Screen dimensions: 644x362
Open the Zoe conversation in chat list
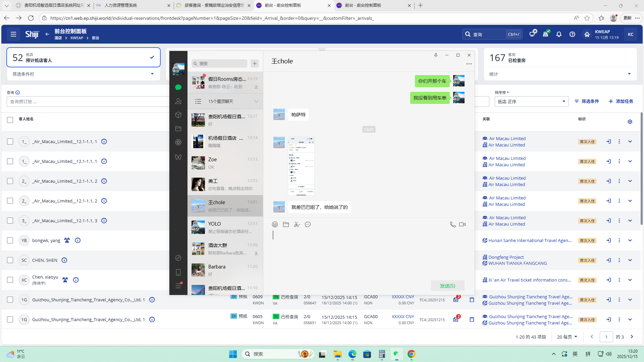click(225, 163)
